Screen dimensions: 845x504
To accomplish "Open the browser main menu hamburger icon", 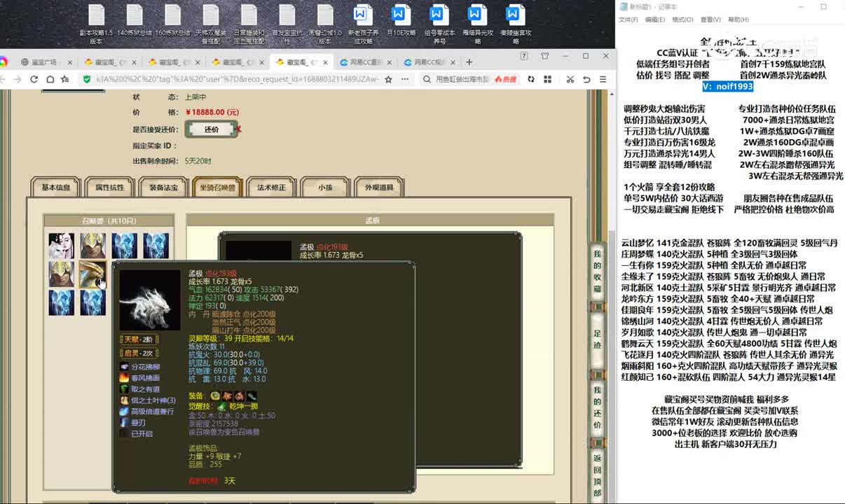I will coord(603,80).
